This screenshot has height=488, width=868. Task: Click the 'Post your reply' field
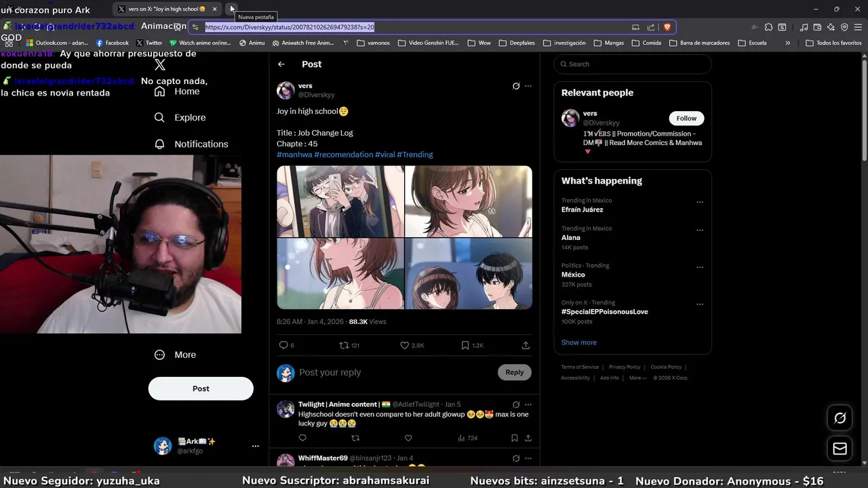point(395,372)
